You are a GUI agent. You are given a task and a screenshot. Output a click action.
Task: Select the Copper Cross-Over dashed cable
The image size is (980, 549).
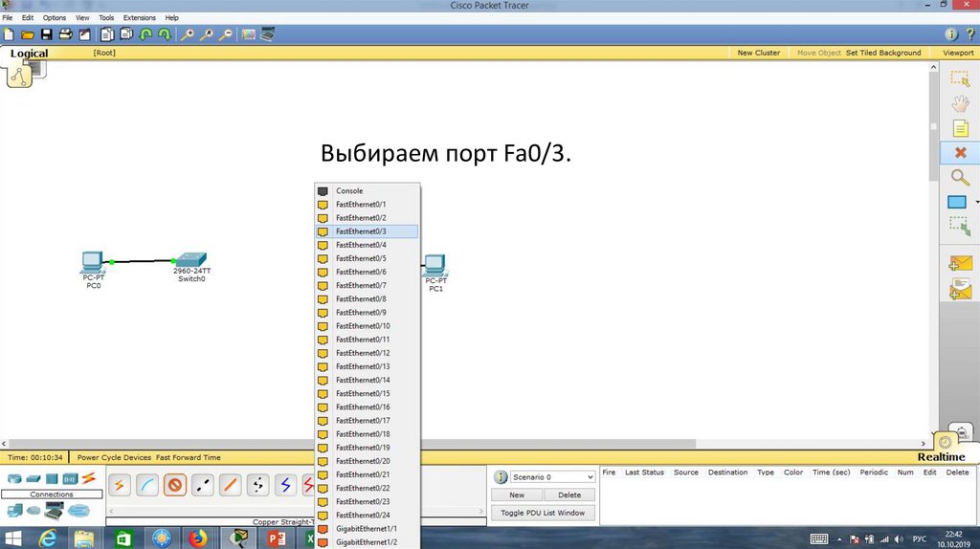point(203,485)
